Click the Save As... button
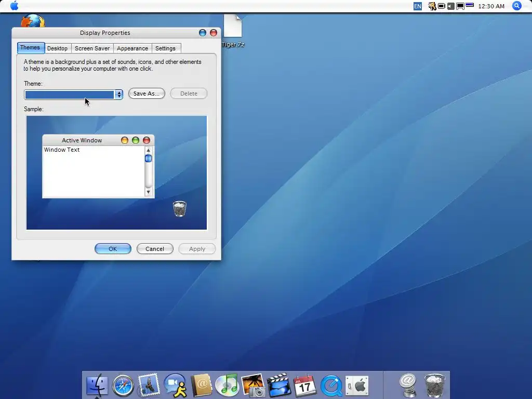The height and width of the screenshot is (399, 532). point(147,94)
